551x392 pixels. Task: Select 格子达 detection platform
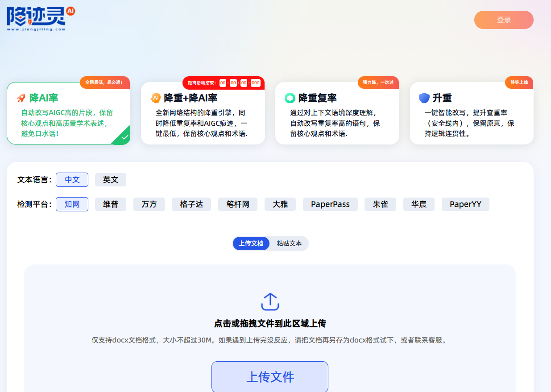pyautogui.click(x=191, y=204)
